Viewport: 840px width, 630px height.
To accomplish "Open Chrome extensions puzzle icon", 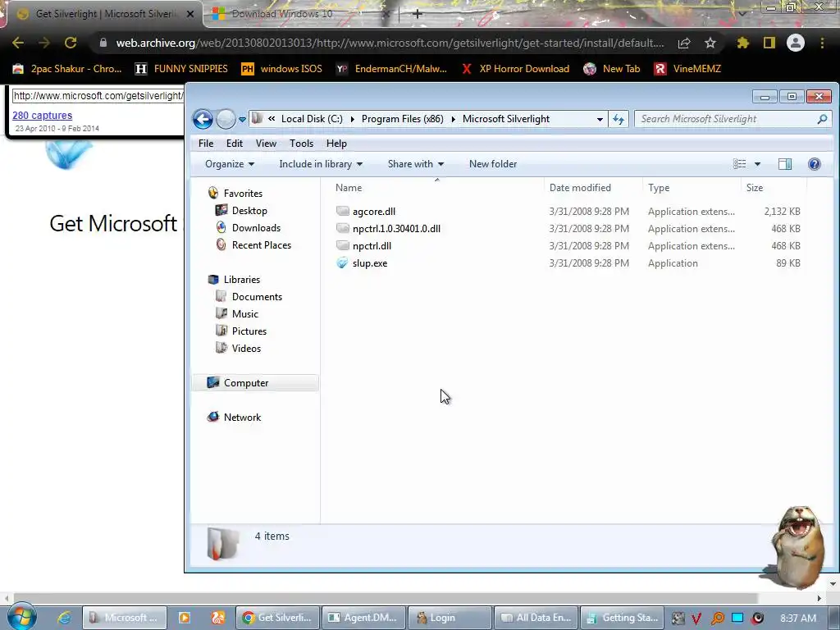I will pyautogui.click(x=742, y=43).
